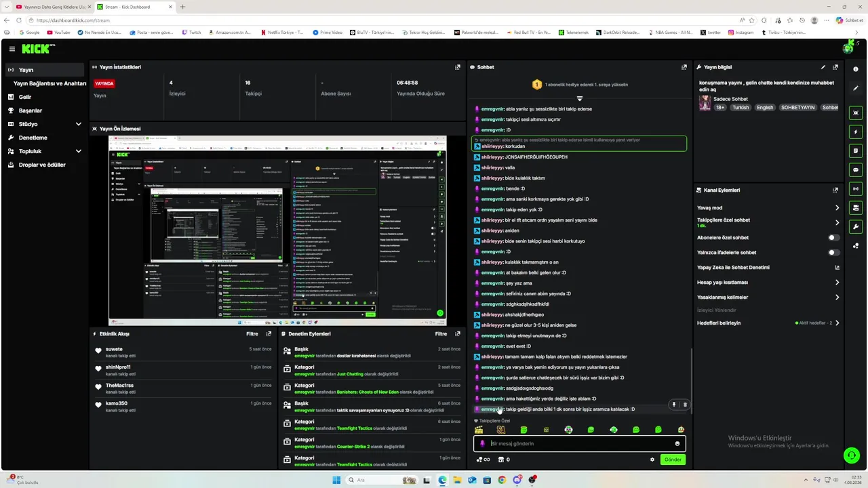Select Yayın in the left sidebar
Viewport: 868px width, 488px height.
pyautogui.click(x=46, y=70)
